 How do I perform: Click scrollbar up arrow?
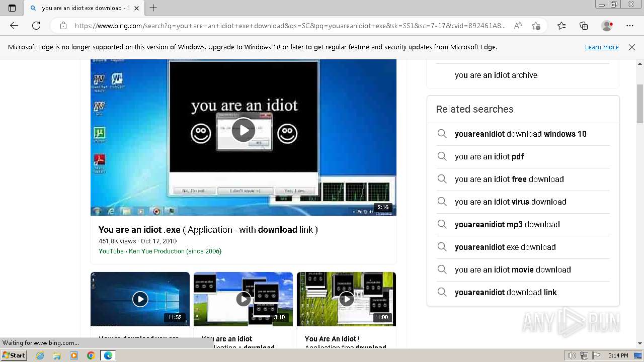[640, 64]
